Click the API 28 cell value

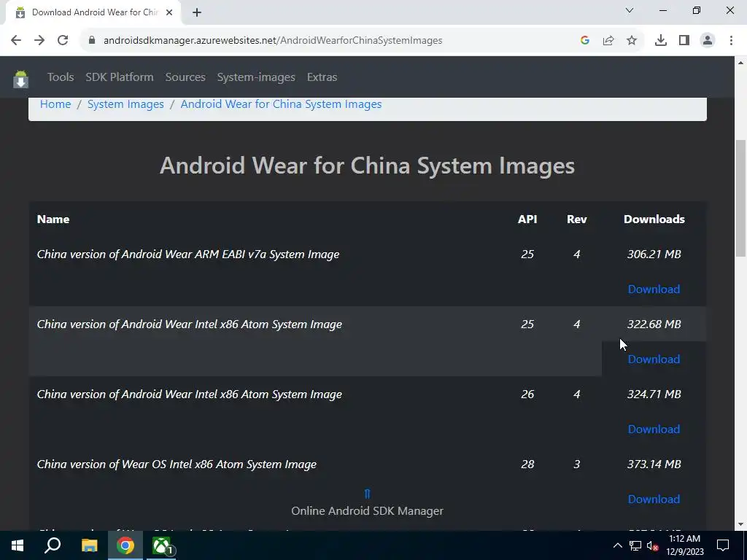pos(527,464)
